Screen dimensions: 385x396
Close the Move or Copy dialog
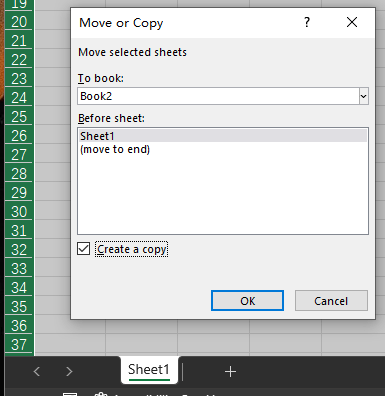tap(352, 22)
